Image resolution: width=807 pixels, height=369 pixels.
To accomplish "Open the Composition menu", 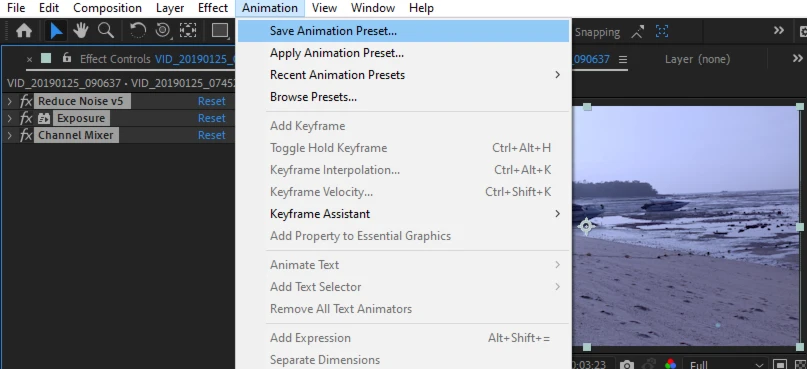I will pos(107,8).
